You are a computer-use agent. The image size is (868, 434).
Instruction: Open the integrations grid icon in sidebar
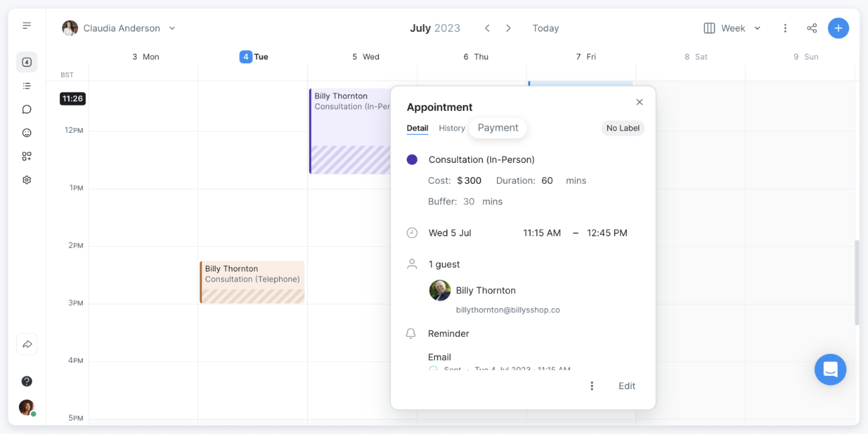click(26, 156)
